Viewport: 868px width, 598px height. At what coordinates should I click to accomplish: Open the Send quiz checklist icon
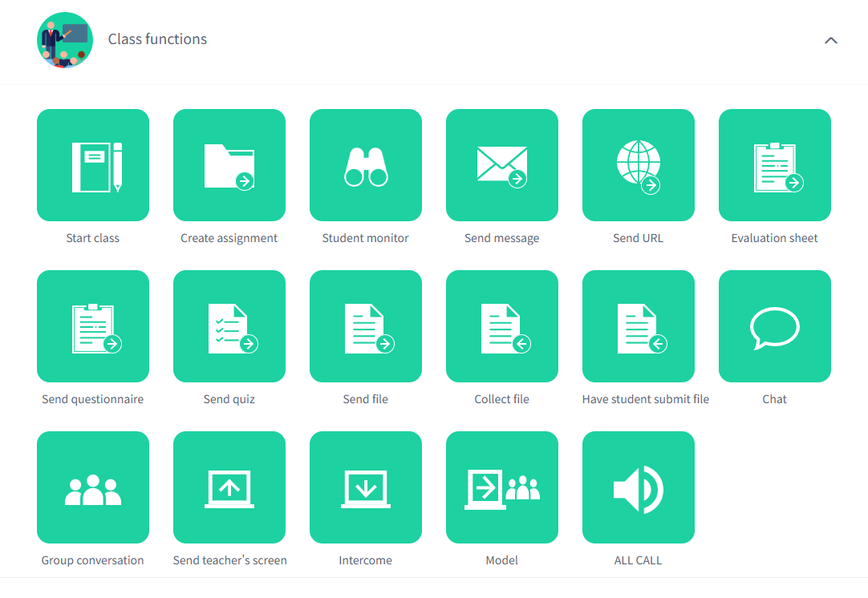pyautogui.click(x=229, y=326)
